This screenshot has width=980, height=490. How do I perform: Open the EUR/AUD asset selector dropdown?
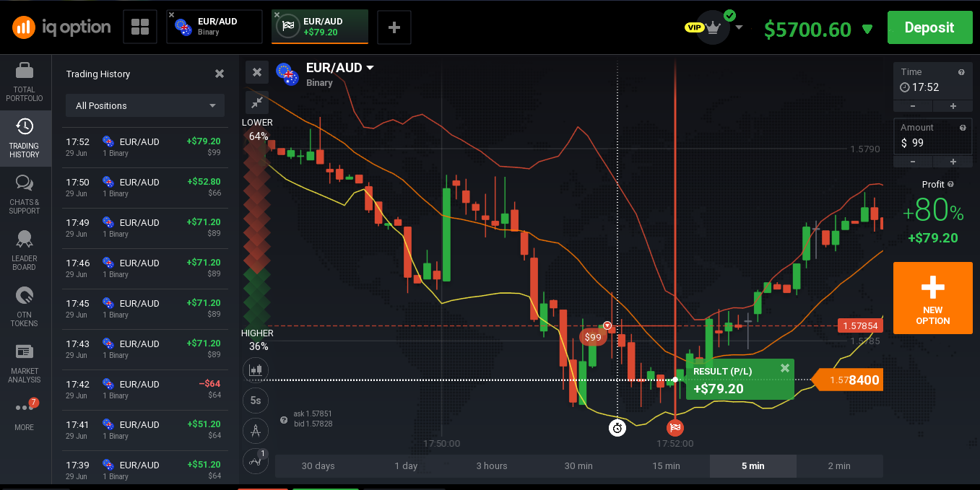pyautogui.click(x=339, y=68)
